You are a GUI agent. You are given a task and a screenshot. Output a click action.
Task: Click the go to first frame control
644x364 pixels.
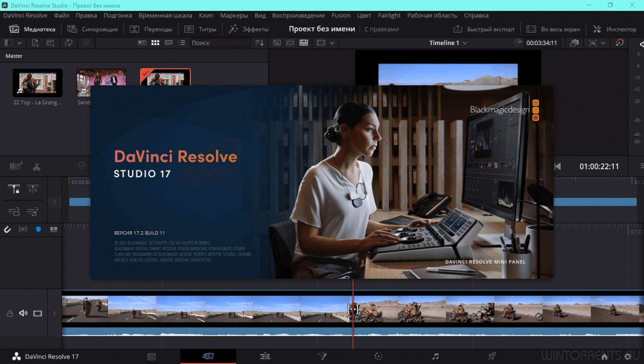pos(558,166)
